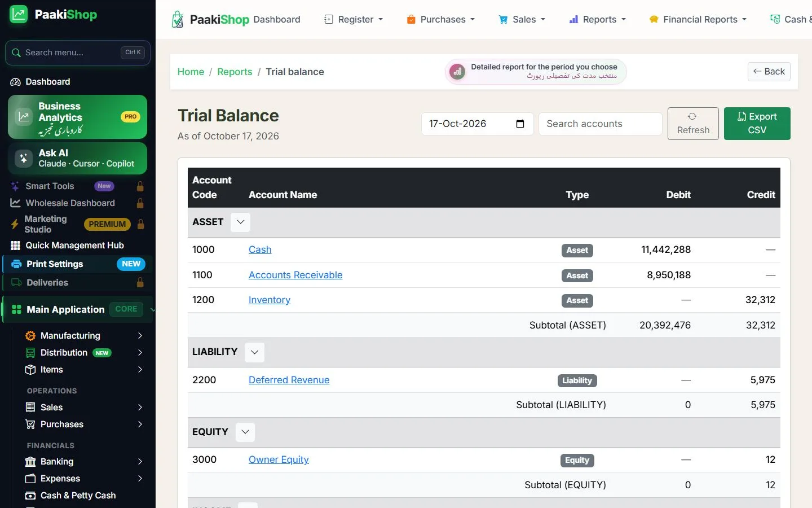Screen dimensions: 812x508
Task: Click the Wholesale Dashboard lock icon
Action: 140,203
